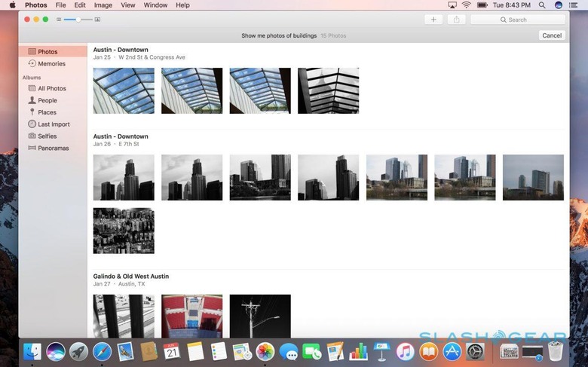Viewport: 588px width, 367px height.
Task: Click the Search field in the toolbar
Action: [517, 20]
